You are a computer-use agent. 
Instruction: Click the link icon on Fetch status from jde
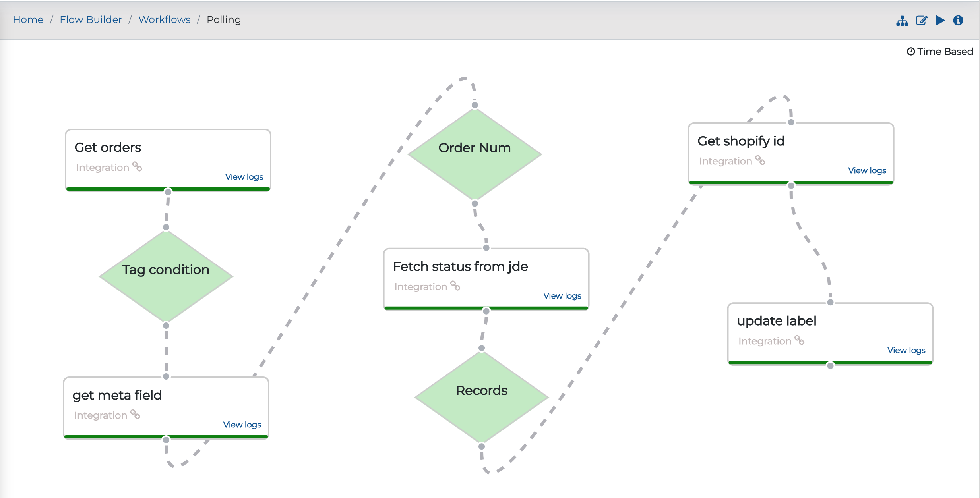pos(455,286)
